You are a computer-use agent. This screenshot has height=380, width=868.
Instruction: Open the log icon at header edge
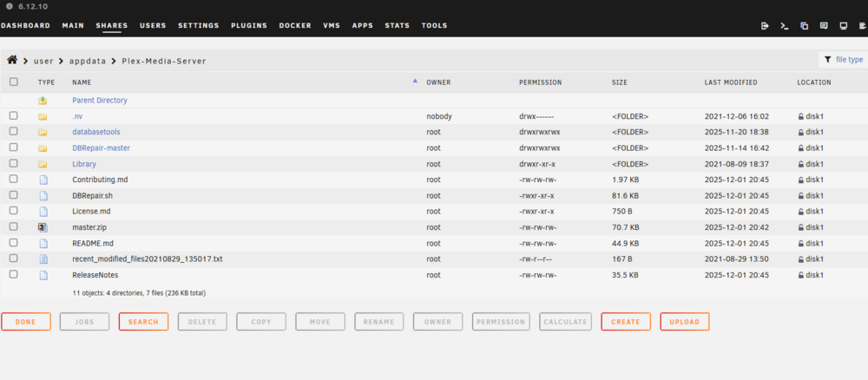[863, 25]
